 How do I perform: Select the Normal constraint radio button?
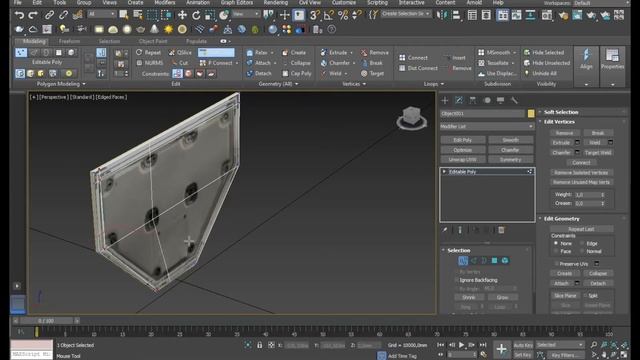pos(582,251)
